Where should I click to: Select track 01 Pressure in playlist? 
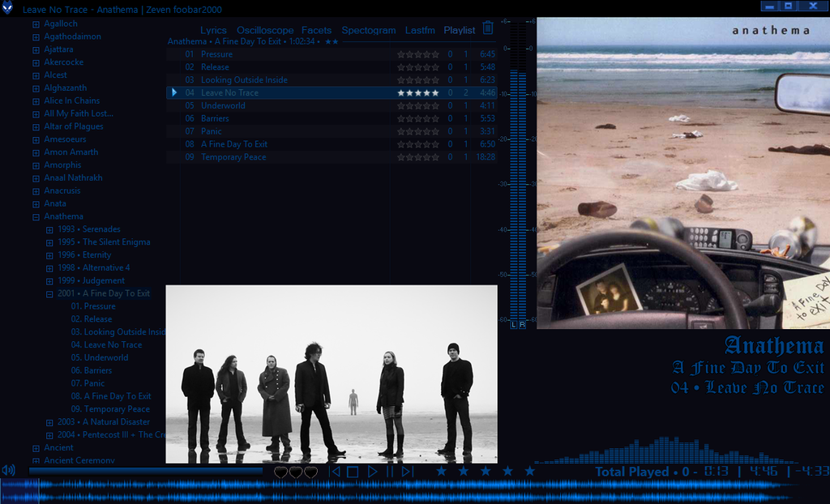click(332, 54)
